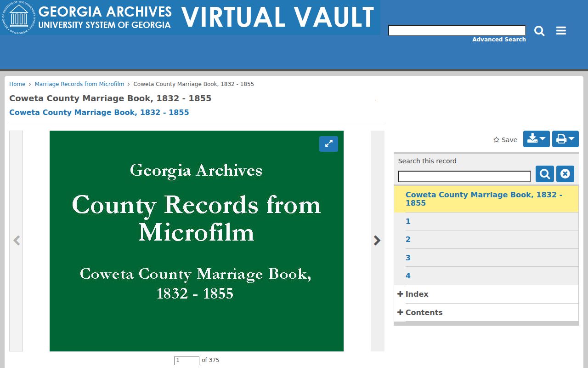
Task: Open the print dropdown button
Action: tap(565, 139)
